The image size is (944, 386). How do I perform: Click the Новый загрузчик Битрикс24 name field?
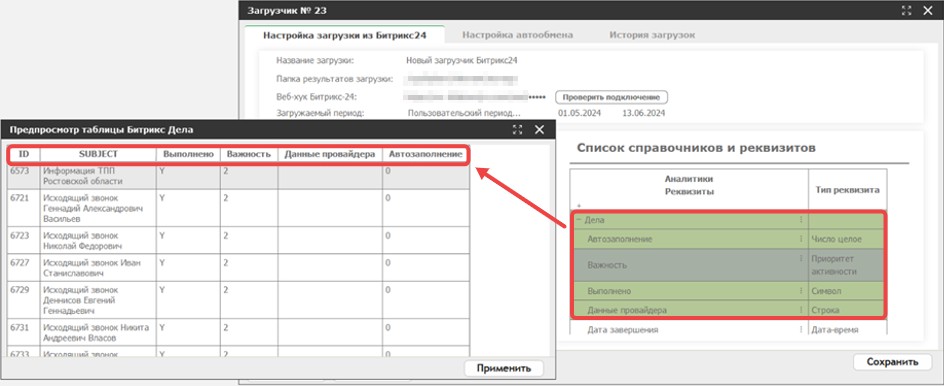point(462,60)
